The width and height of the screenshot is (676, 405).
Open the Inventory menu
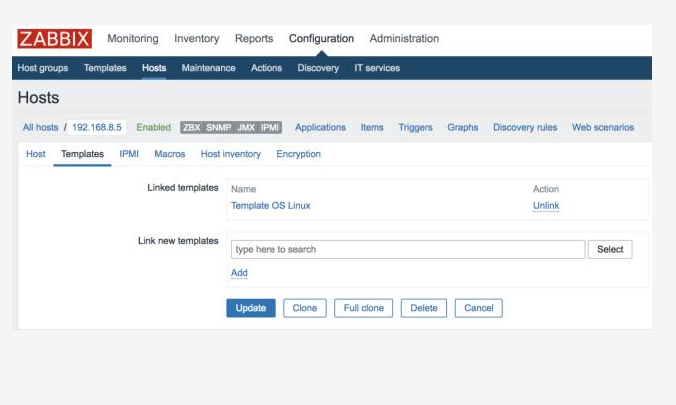pos(197,38)
